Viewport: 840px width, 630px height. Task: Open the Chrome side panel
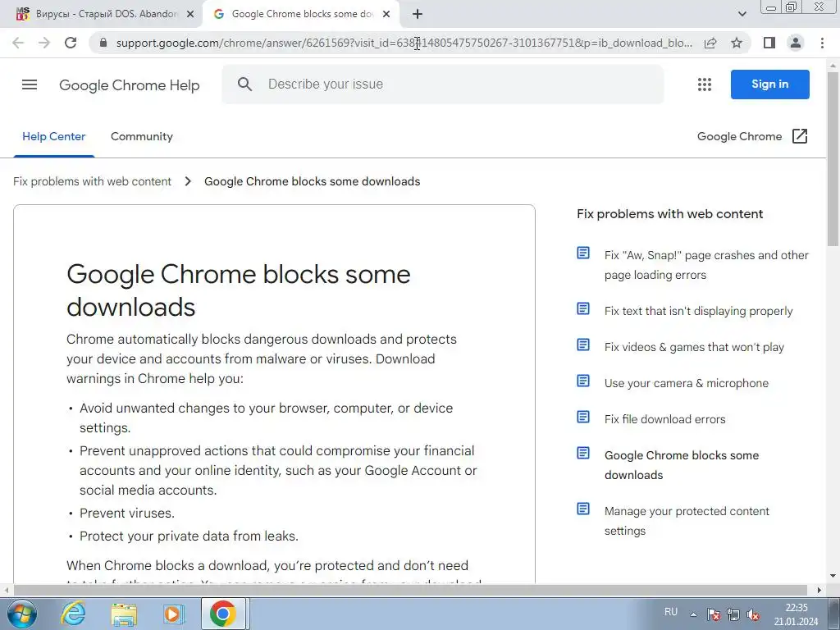pos(769,43)
